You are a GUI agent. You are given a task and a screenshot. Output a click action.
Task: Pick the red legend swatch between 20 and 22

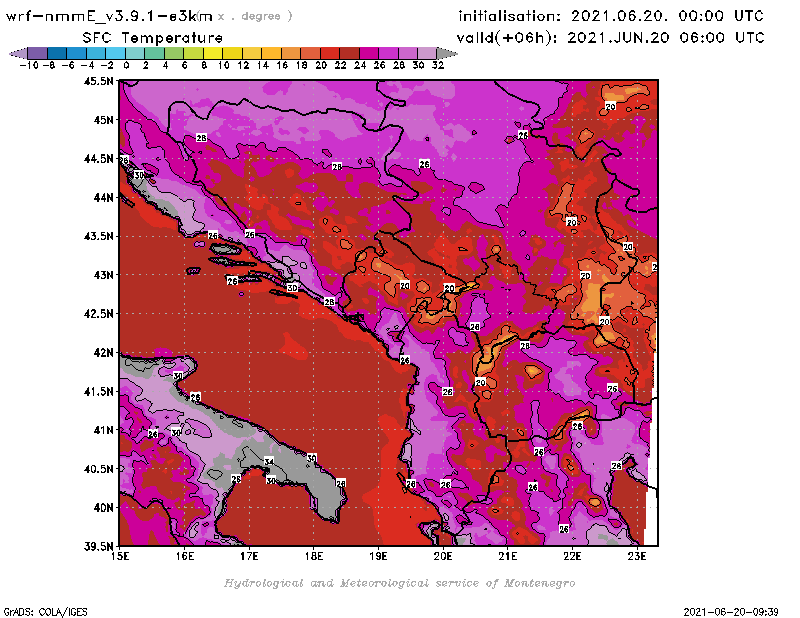[x=330, y=53]
